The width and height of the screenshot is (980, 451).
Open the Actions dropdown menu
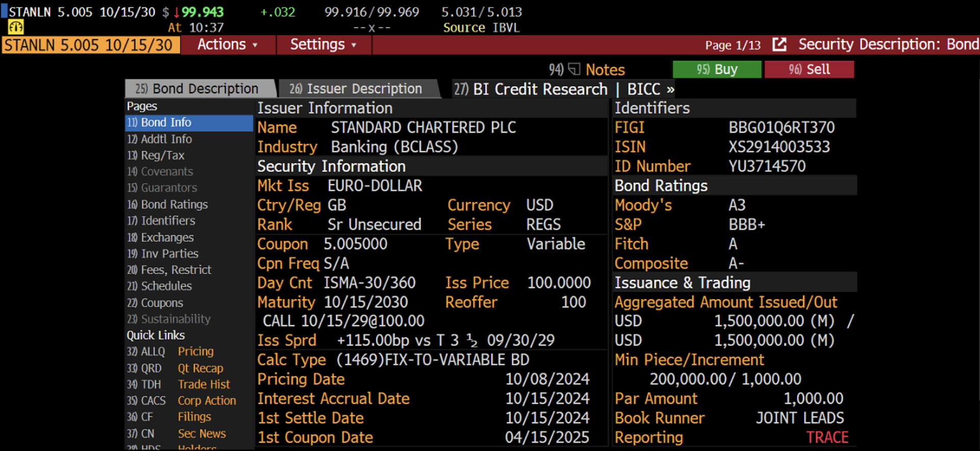tap(227, 45)
